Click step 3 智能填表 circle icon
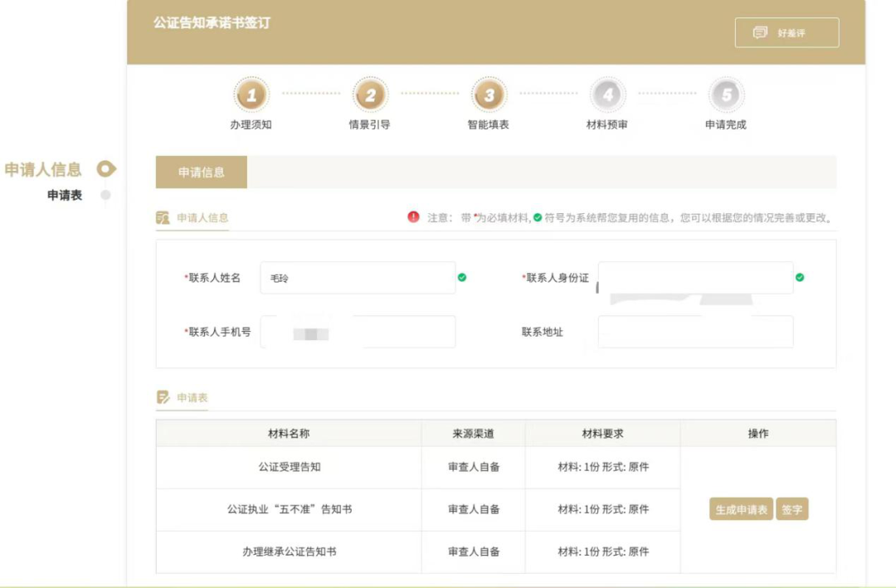This screenshot has height=588, width=896. (x=489, y=95)
